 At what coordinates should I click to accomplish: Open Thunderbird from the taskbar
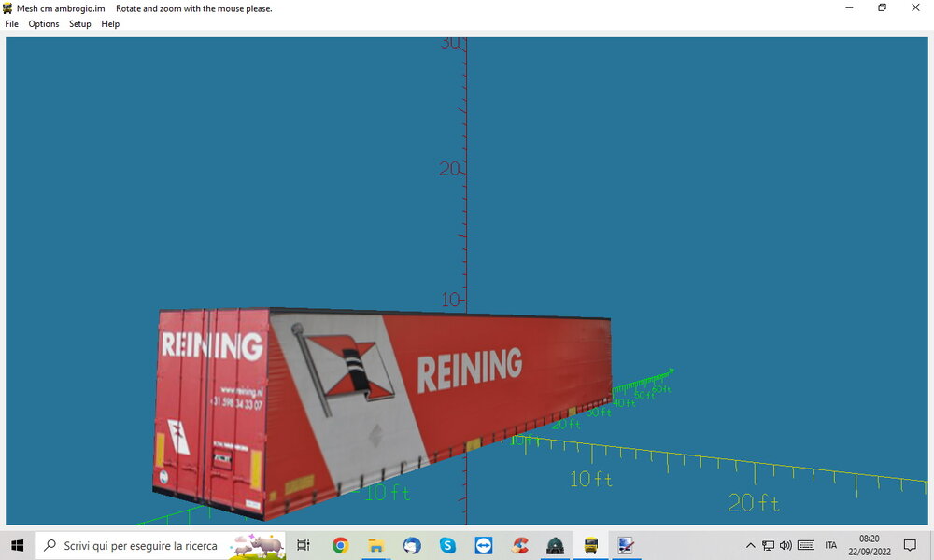coord(412,545)
